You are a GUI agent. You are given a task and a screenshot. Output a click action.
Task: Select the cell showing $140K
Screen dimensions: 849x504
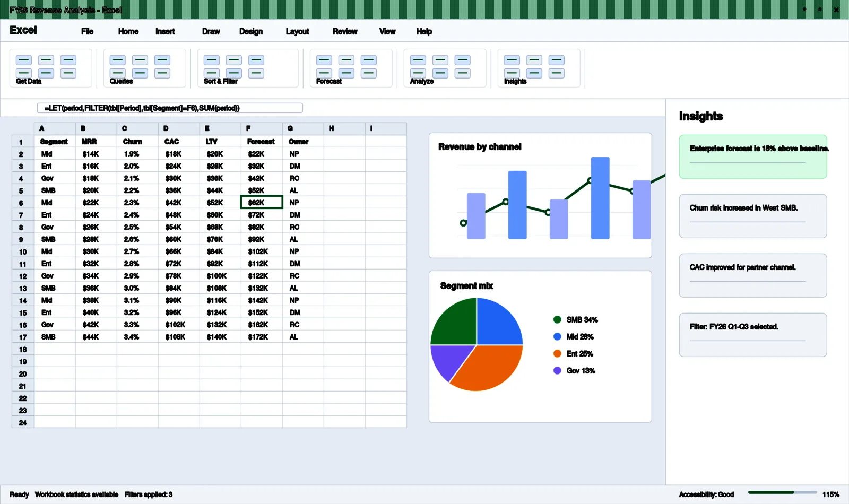220,337
